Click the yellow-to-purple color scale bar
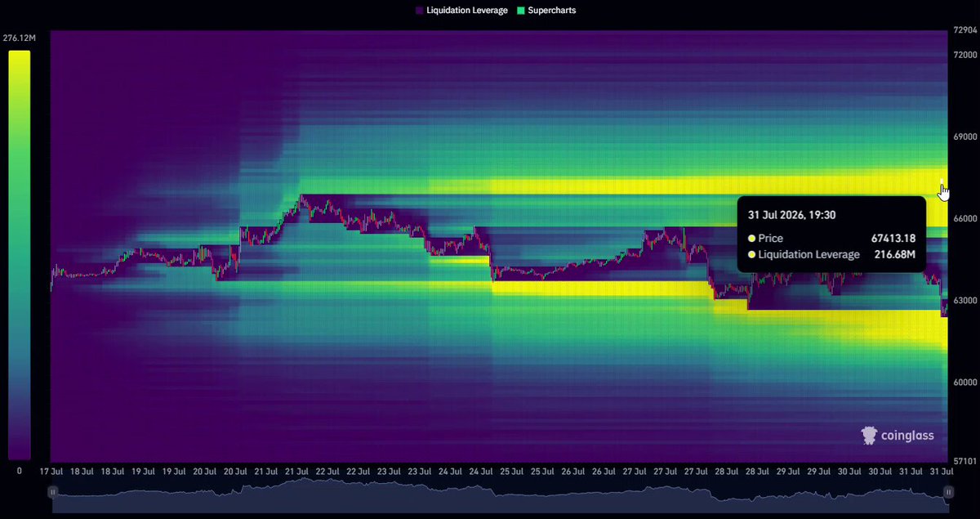This screenshot has width=980, height=519. [x=20, y=255]
